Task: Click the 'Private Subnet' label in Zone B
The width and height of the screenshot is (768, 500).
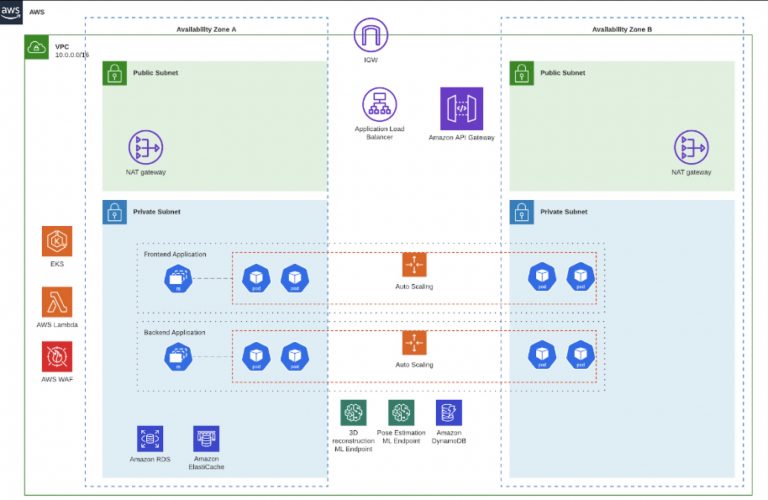Action: click(564, 212)
